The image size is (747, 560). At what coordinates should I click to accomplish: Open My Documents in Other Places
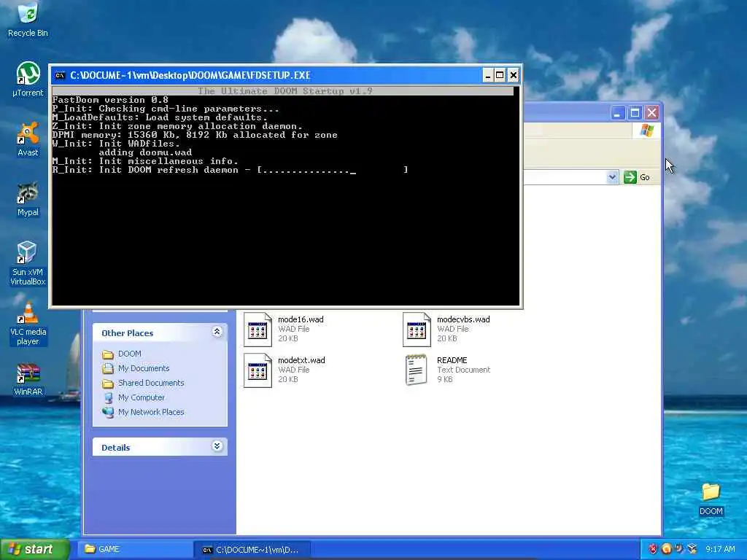pyautogui.click(x=144, y=368)
